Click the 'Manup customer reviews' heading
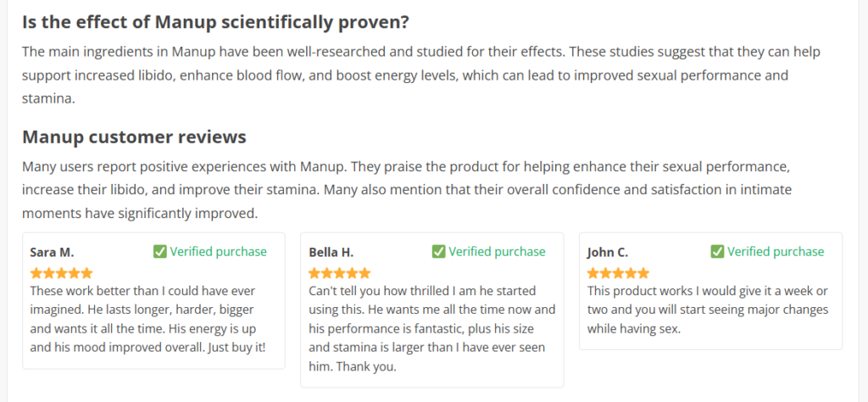Image resolution: width=868 pixels, height=402 pixels. pos(134,137)
